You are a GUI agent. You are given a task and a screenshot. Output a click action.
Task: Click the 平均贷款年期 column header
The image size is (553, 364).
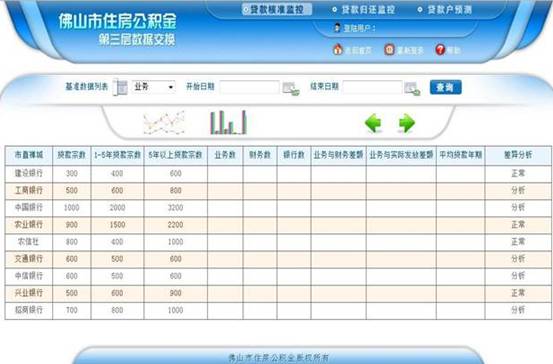point(461,155)
